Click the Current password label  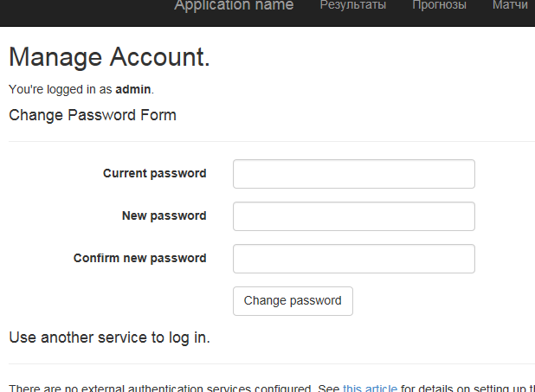(x=154, y=173)
